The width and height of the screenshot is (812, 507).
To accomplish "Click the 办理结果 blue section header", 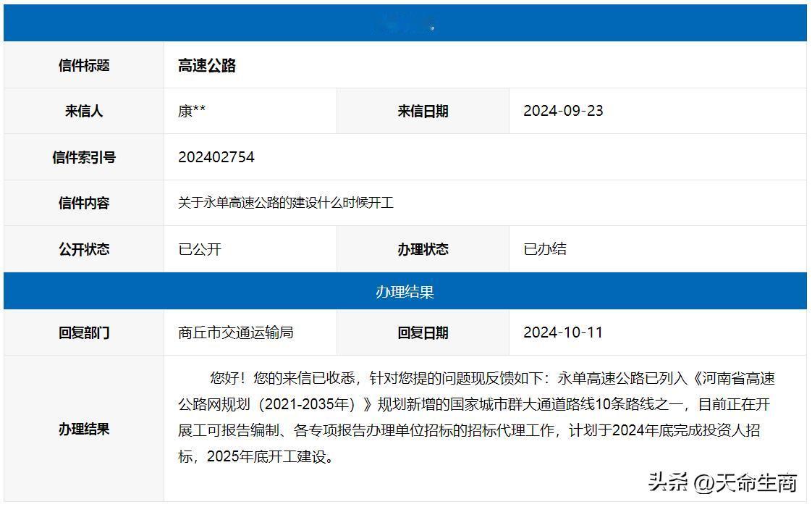I will pos(405,291).
